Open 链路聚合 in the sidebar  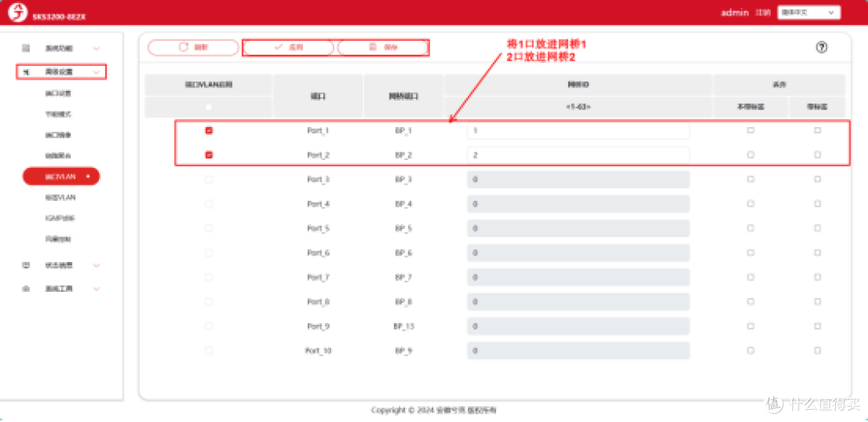pyautogui.click(x=58, y=156)
